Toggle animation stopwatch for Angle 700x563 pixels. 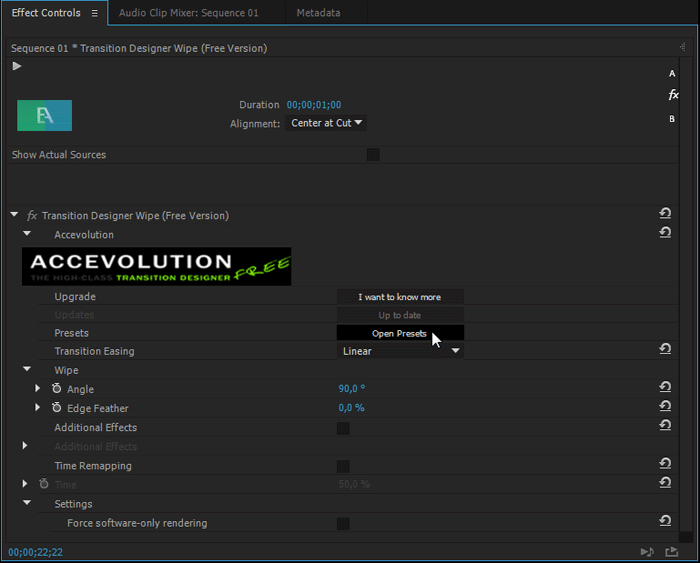(x=57, y=388)
